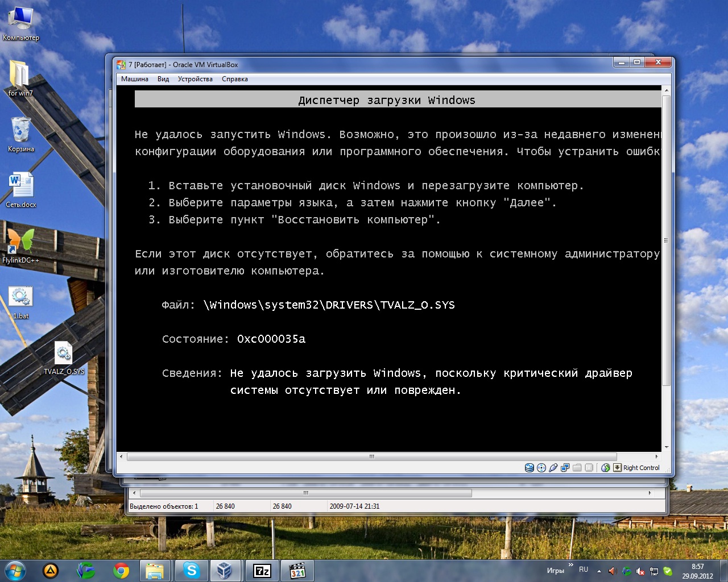Click the Right Control host key label
728x582 pixels.
point(642,468)
